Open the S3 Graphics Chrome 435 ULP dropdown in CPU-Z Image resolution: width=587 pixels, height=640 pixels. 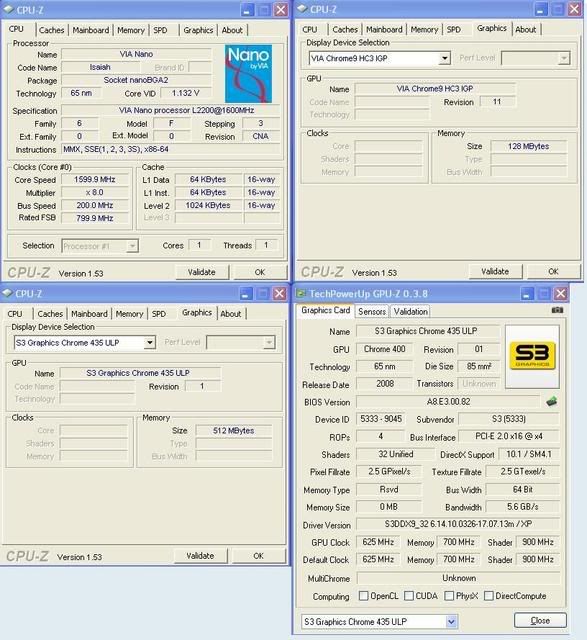click(x=150, y=342)
